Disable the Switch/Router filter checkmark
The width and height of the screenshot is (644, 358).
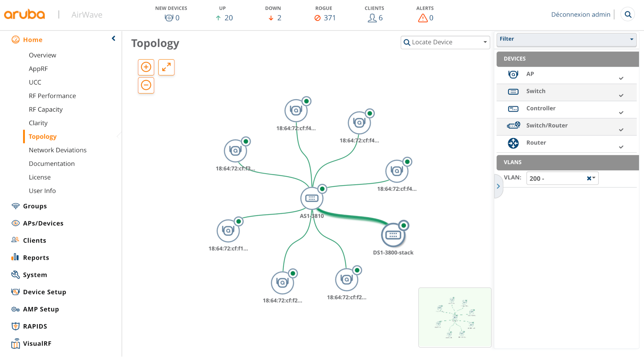[622, 130]
